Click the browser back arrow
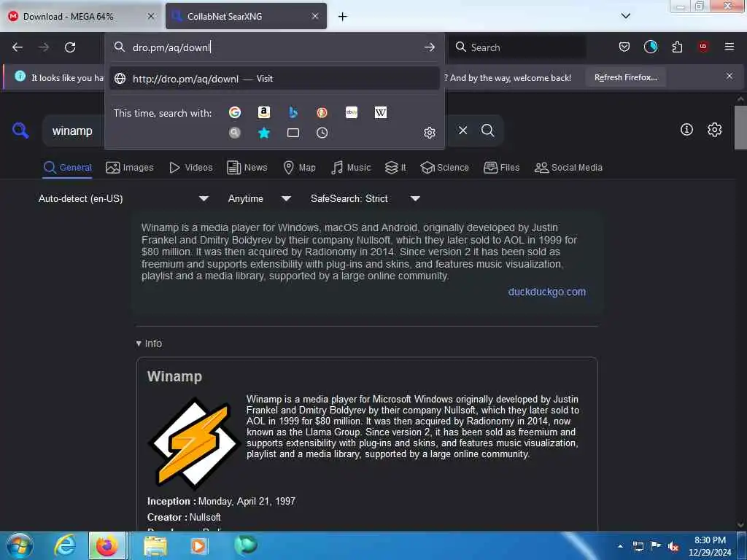 18,47
